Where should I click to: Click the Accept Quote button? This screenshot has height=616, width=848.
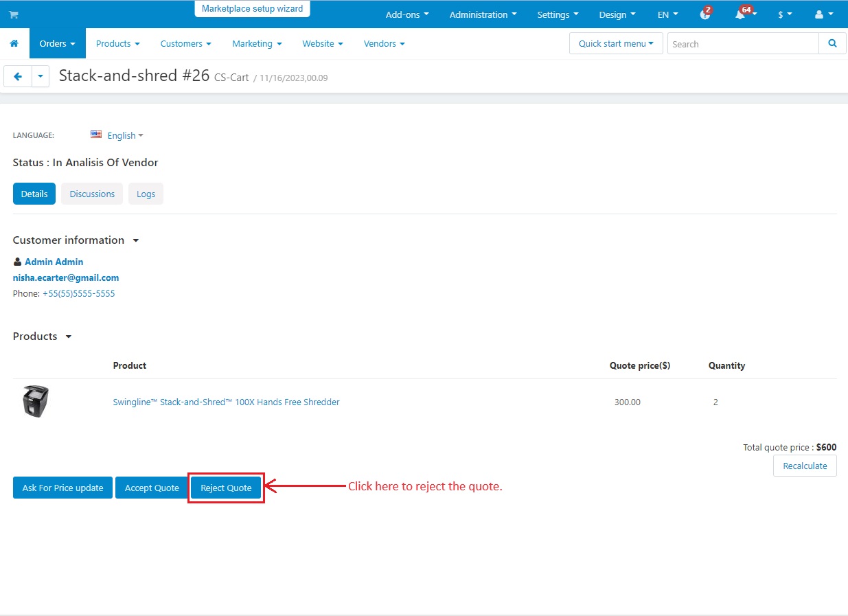(152, 488)
